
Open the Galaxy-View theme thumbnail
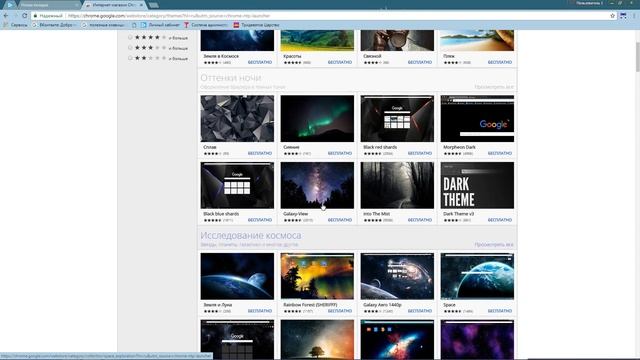(x=317, y=185)
